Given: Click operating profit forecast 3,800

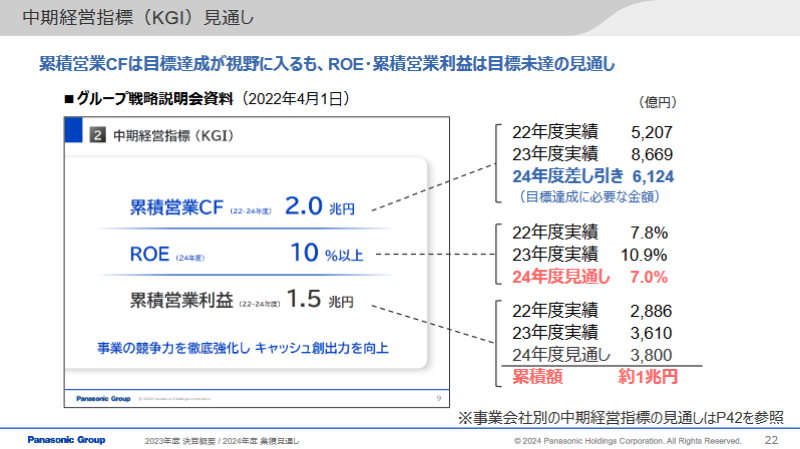Looking at the screenshot, I should pos(651,355).
